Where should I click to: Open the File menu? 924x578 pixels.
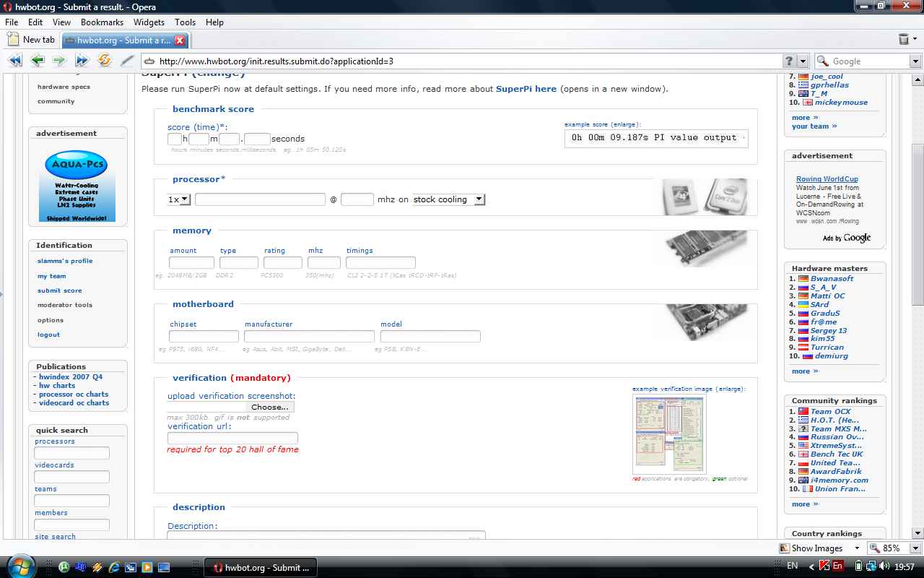click(12, 22)
